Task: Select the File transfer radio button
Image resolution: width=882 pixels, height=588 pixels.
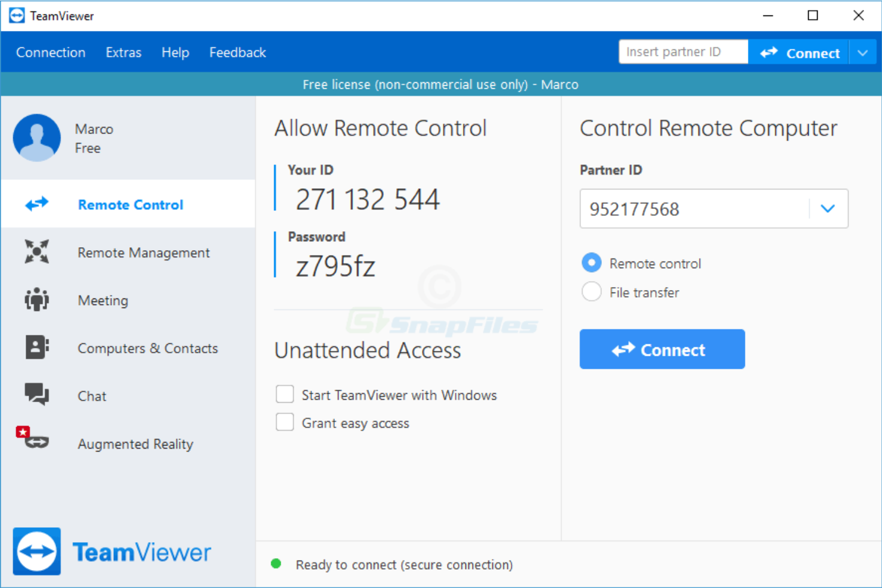Action: (591, 291)
